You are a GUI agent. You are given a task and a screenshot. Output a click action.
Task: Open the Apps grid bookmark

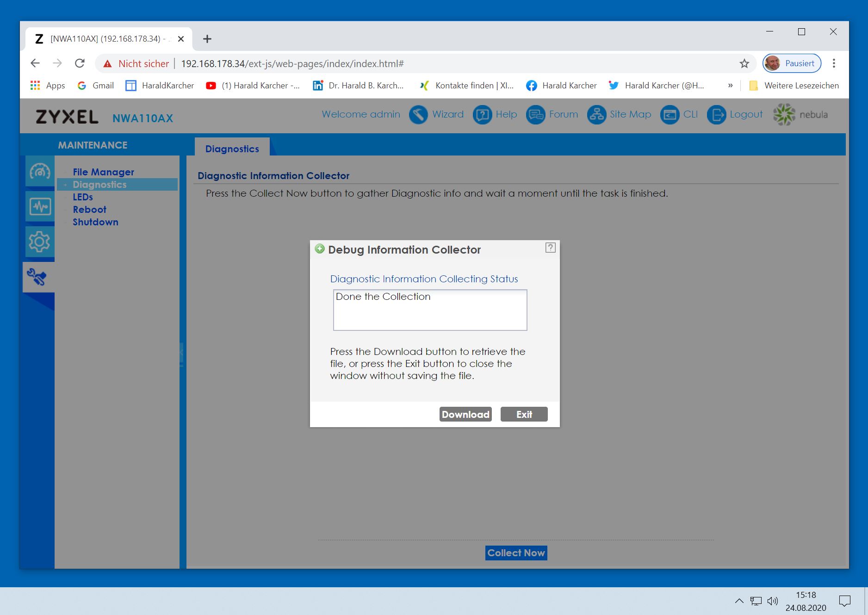pyautogui.click(x=48, y=86)
